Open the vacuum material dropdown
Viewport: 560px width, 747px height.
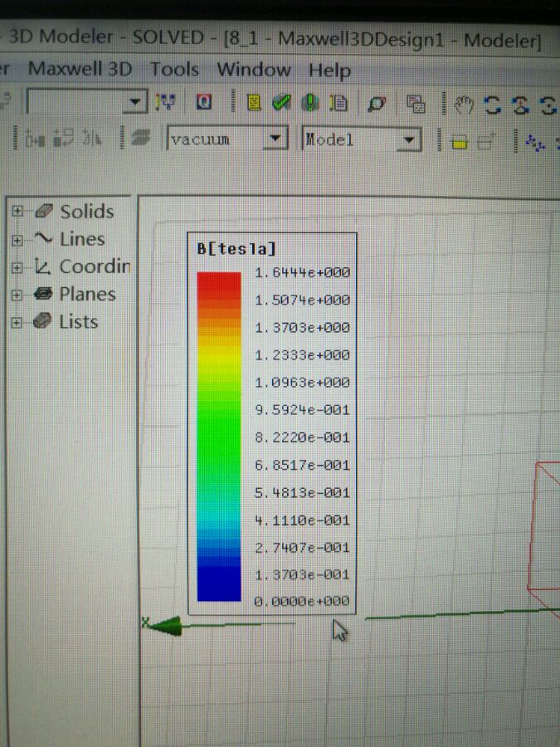[275, 139]
